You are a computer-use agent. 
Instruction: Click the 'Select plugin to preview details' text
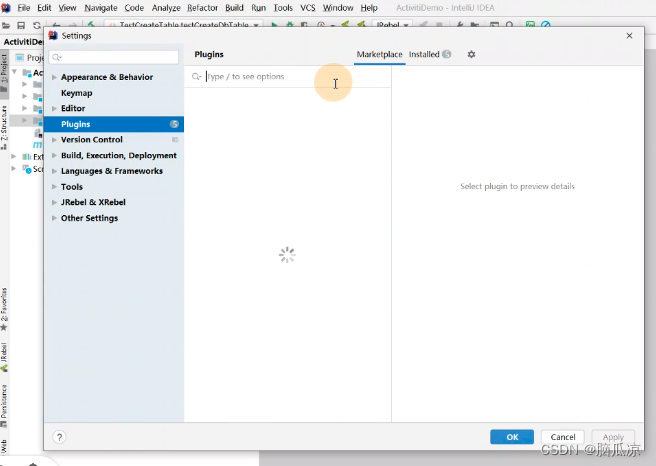pos(517,186)
